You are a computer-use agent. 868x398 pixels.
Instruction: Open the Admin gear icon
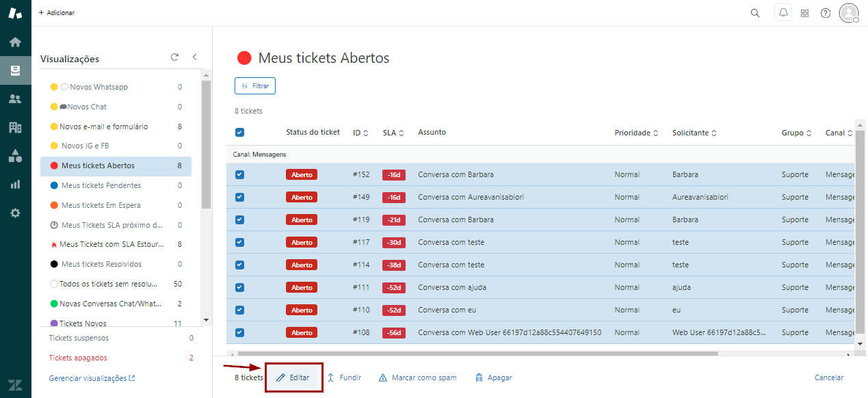(x=15, y=213)
